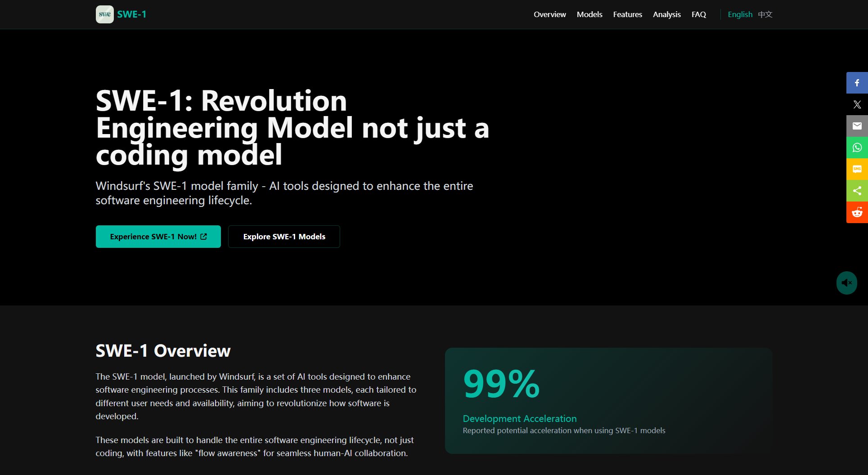Viewport: 868px width, 475px height.
Task: Click the SWE logo icon in header
Action: (x=104, y=14)
